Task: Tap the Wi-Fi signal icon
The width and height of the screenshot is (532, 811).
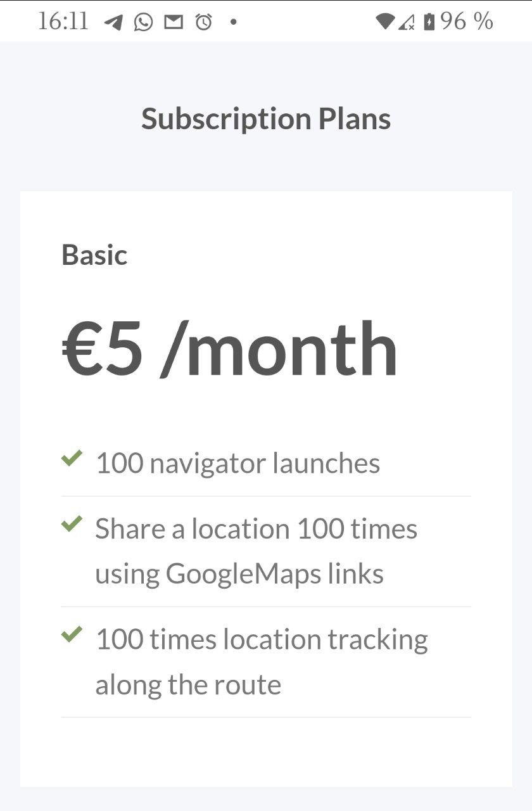Action: pos(384,22)
